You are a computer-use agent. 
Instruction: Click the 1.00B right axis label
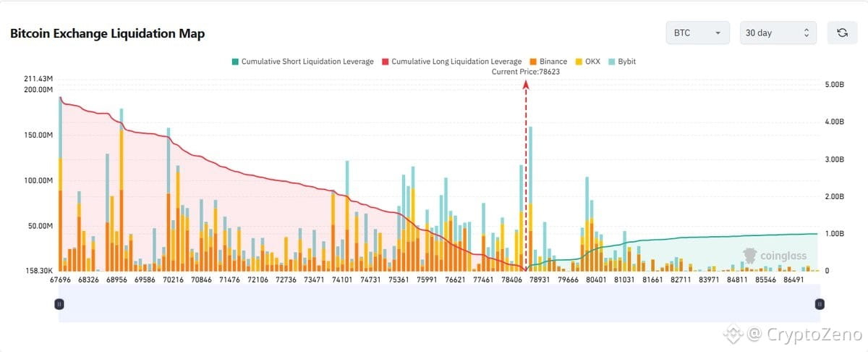click(834, 234)
